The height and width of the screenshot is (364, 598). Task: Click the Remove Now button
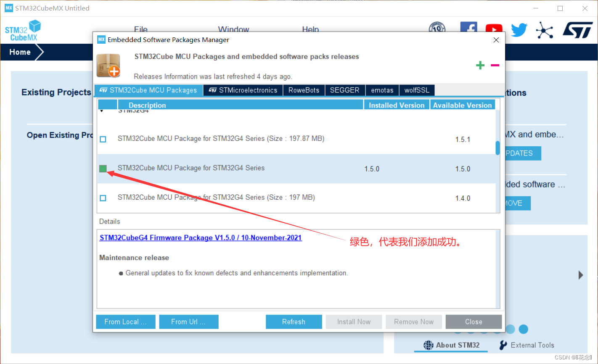(x=414, y=322)
